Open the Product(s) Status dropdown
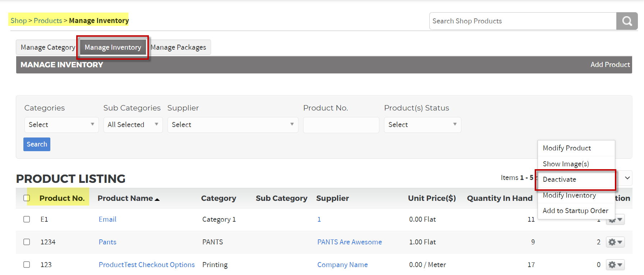This screenshot has height=275, width=644. 423,125
